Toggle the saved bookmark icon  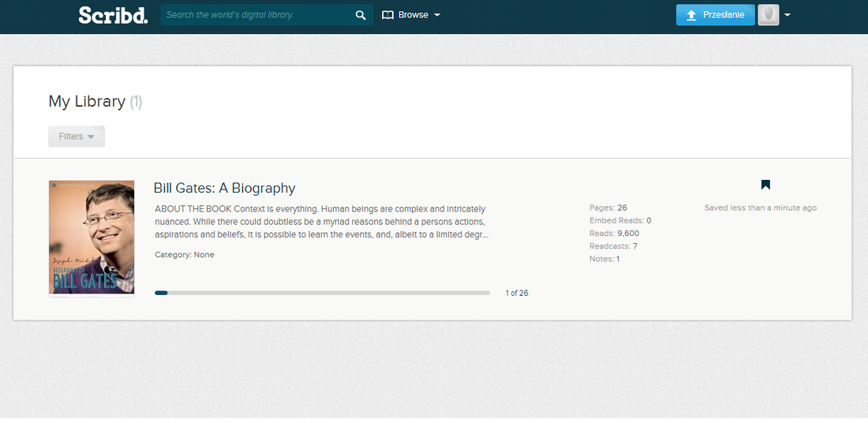point(765,185)
